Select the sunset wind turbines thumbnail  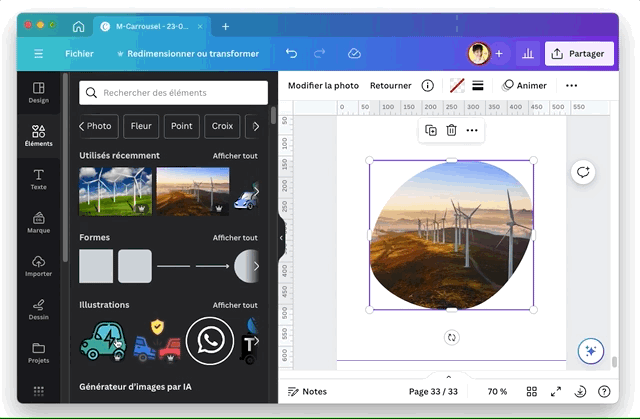[193, 191]
